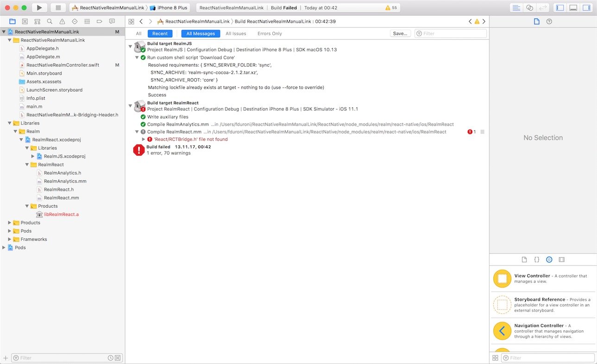Viewport: 597px width, 364px height.
Task: Collapse the Build target RealmReact section
Action: coord(131,106)
